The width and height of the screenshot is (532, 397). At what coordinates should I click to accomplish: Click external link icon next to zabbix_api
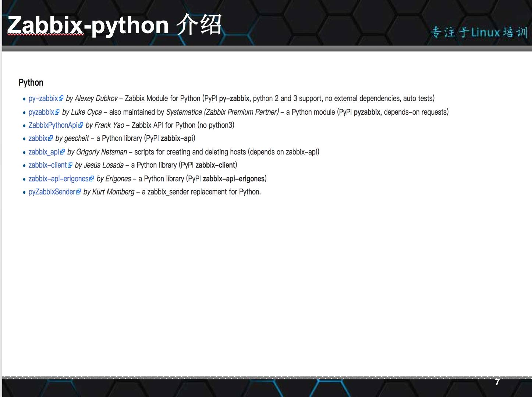pos(63,152)
